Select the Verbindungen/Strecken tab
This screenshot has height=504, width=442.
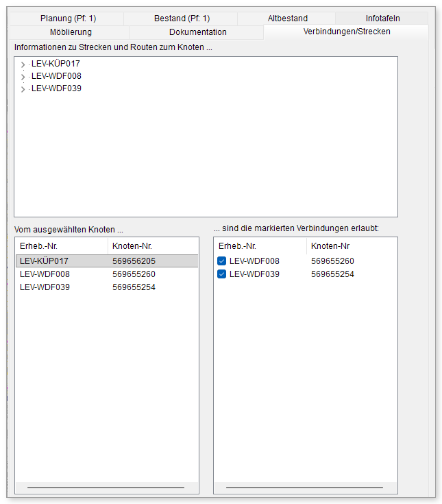coord(346,32)
